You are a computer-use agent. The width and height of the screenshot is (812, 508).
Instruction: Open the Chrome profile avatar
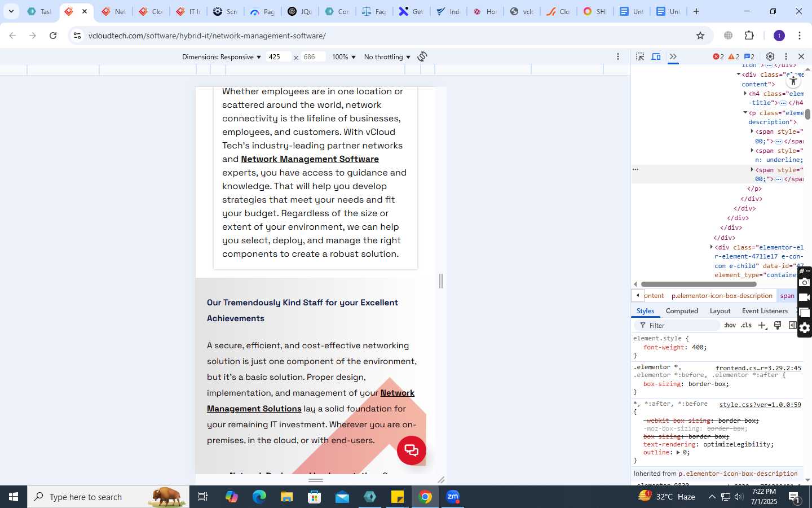pos(779,36)
